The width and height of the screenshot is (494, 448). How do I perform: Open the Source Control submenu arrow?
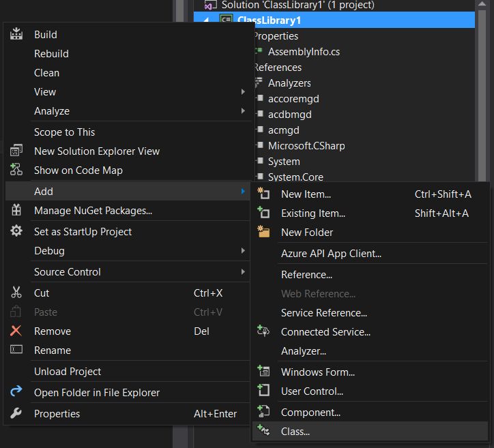[243, 271]
